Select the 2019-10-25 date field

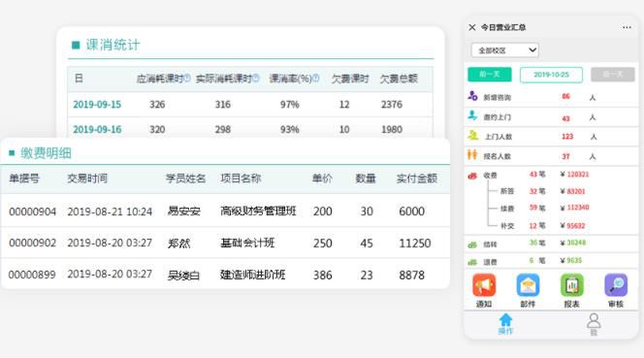[x=551, y=75]
